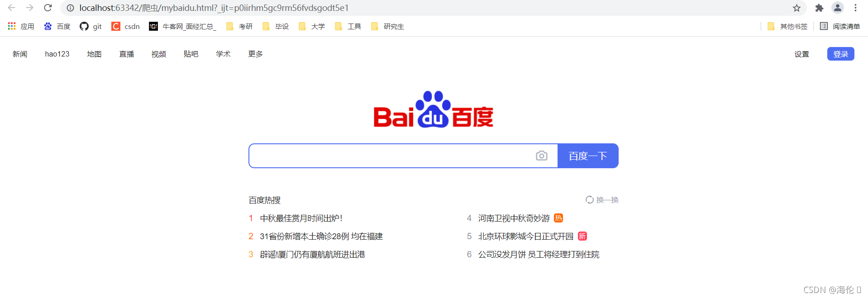Go to the 学术 nav link
The width and height of the screenshot is (868, 298).
point(223,54)
